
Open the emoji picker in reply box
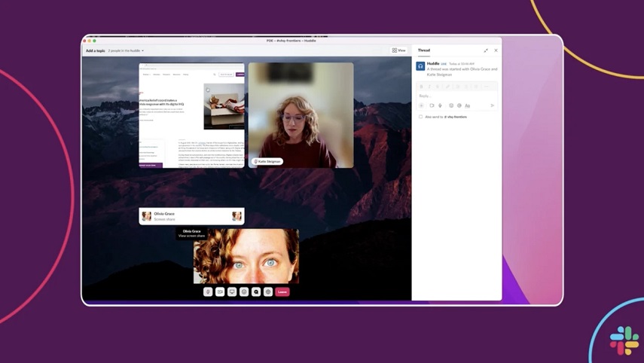tap(451, 105)
